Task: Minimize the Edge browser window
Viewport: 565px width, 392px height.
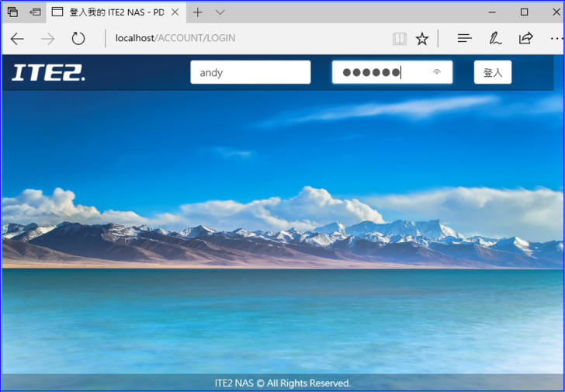Action: click(492, 12)
